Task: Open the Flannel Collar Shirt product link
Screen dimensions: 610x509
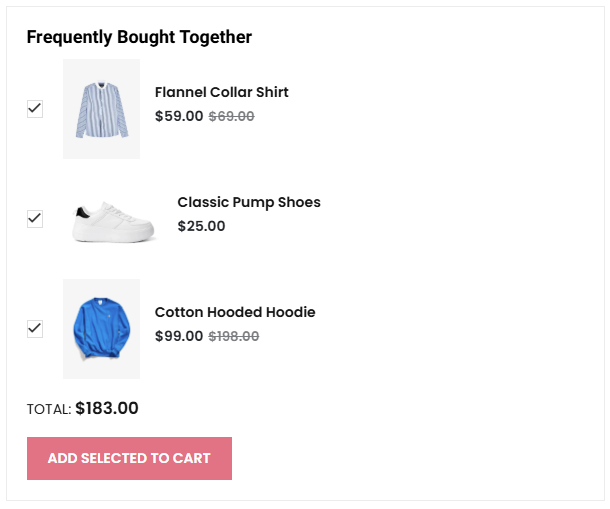Action: click(221, 92)
